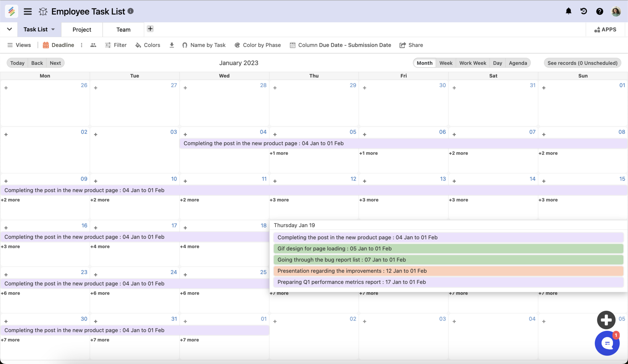This screenshot has height=364, width=628.
Task: Switch to Week view
Action: coord(446,63)
